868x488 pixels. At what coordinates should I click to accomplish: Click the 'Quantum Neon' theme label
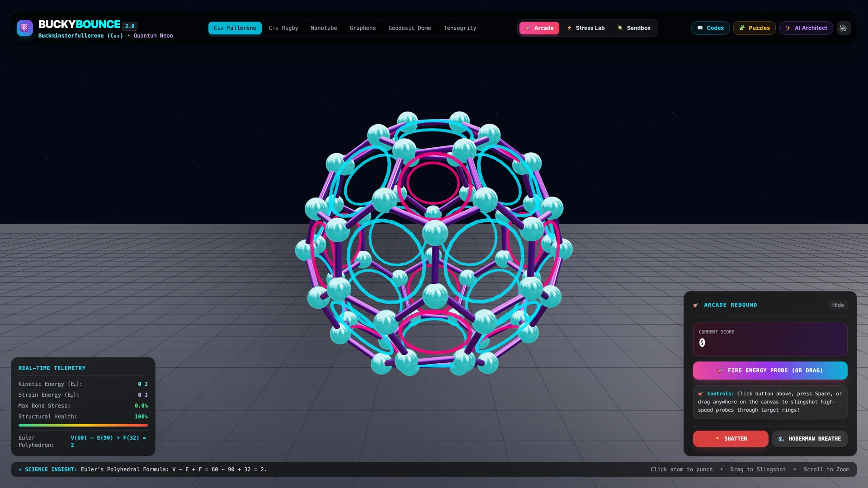[153, 36]
